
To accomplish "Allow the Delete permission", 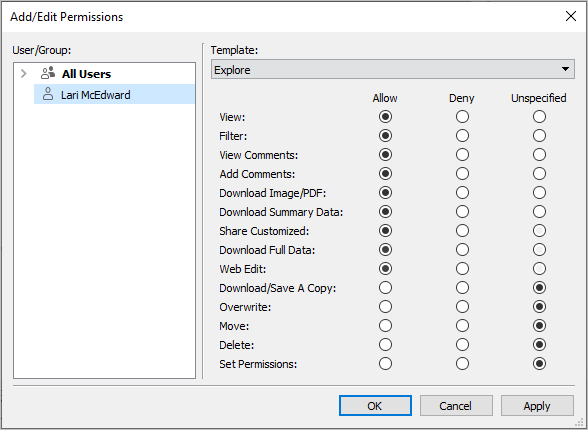I will coord(385,345).
